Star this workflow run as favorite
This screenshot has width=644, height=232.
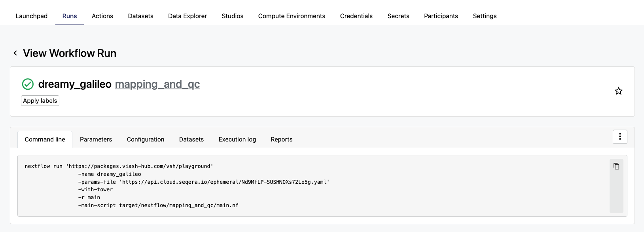619,91
